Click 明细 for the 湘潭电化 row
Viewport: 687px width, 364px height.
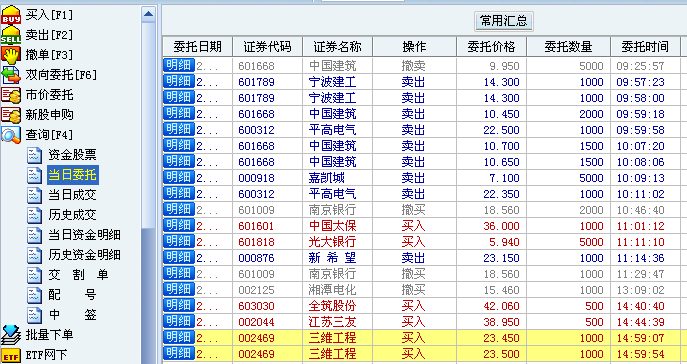(x=179, y=289)
